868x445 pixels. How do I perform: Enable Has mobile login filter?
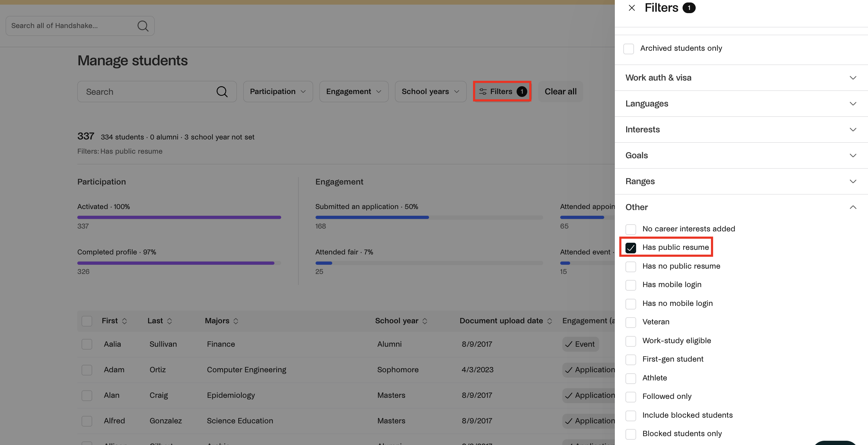click(x=631, y=285)
